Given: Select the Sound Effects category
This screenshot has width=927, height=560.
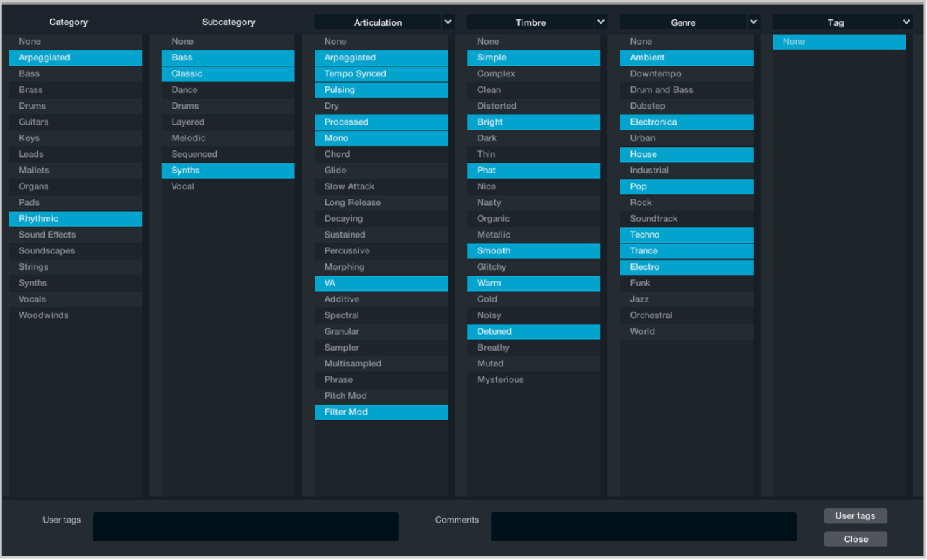Looking at the screenshot, I should [x=75, y=234].
